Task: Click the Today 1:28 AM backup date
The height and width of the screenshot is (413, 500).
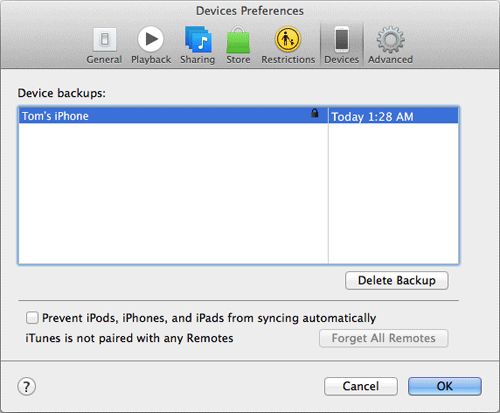Action: coord(372,117)
